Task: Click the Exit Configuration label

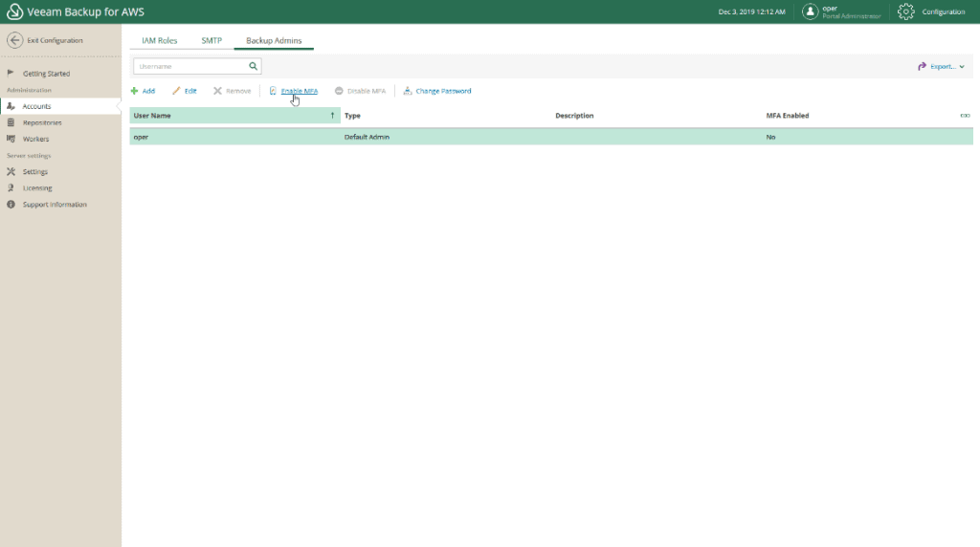Action: click(x=55, y=40)
